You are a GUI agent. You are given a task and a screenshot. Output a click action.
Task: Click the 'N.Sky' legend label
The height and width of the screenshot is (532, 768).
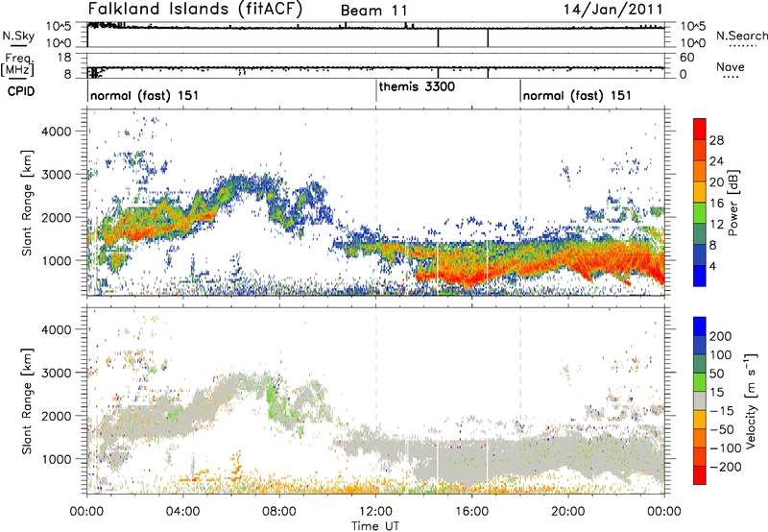tap(18, 36)
